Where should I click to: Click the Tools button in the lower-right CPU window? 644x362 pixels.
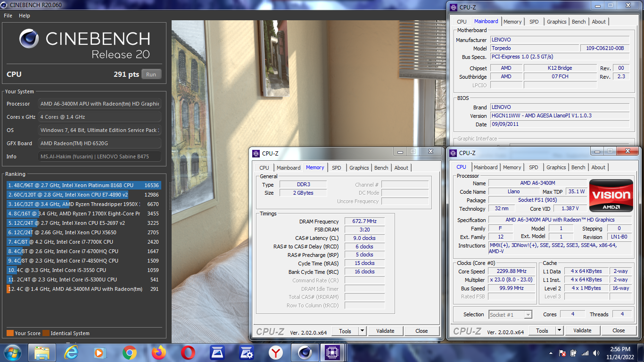pos(542,330)
